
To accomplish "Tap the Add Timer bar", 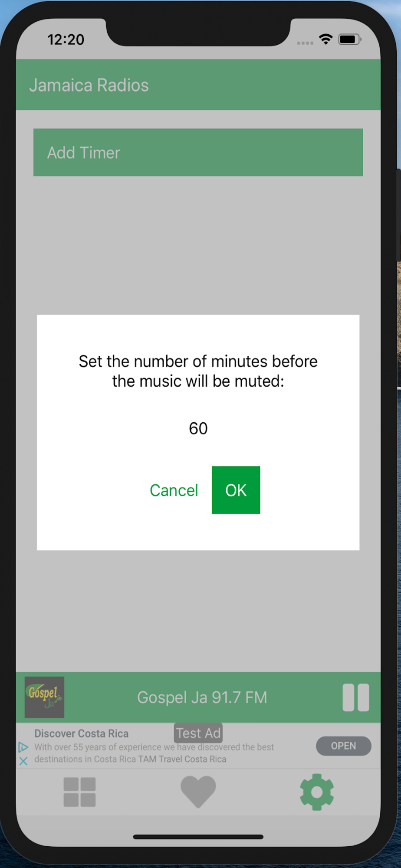I will pos(198,152).
